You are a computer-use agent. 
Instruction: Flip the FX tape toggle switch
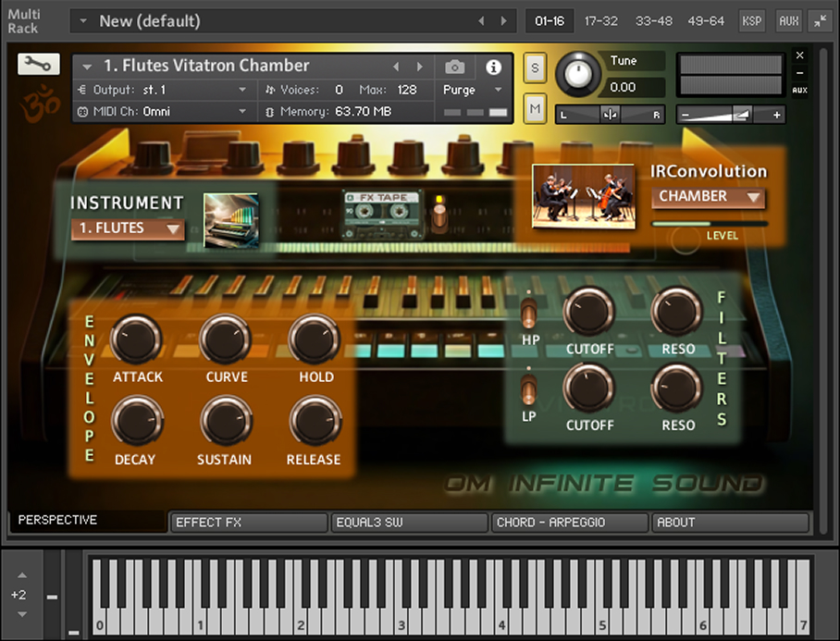point(439,216)
